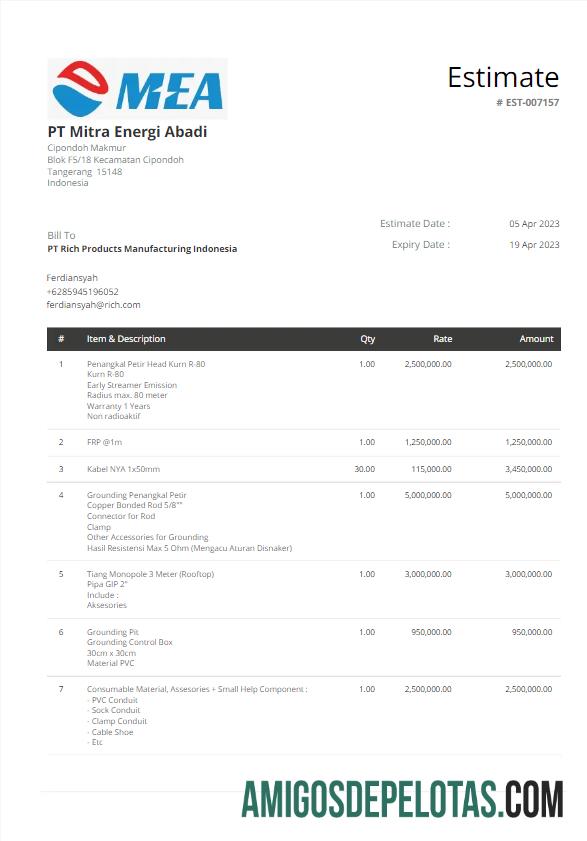Click PT Mitra Energi Abadi company name

point(127,131)
